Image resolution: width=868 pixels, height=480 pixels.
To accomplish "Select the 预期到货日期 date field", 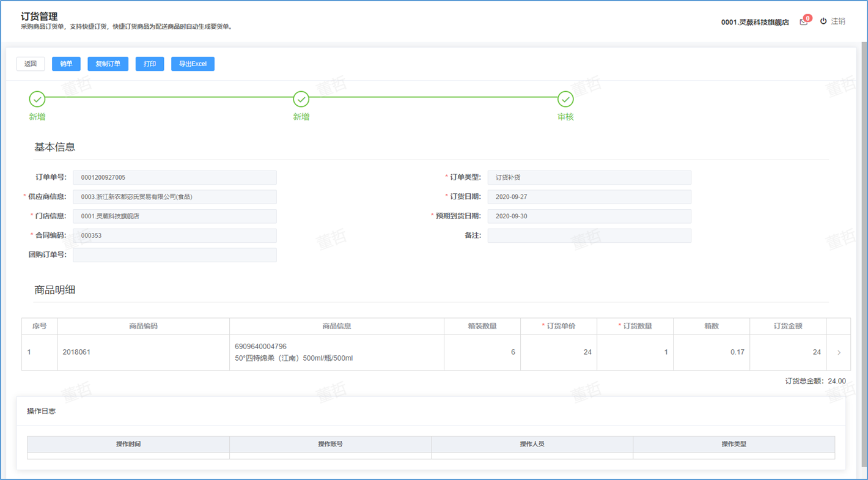I will pyautogui.click(x=589, y=216).
